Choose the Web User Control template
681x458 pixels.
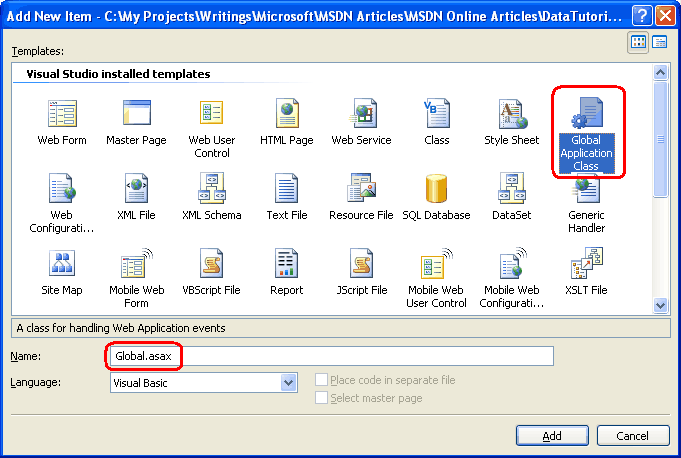pos(212,129)
